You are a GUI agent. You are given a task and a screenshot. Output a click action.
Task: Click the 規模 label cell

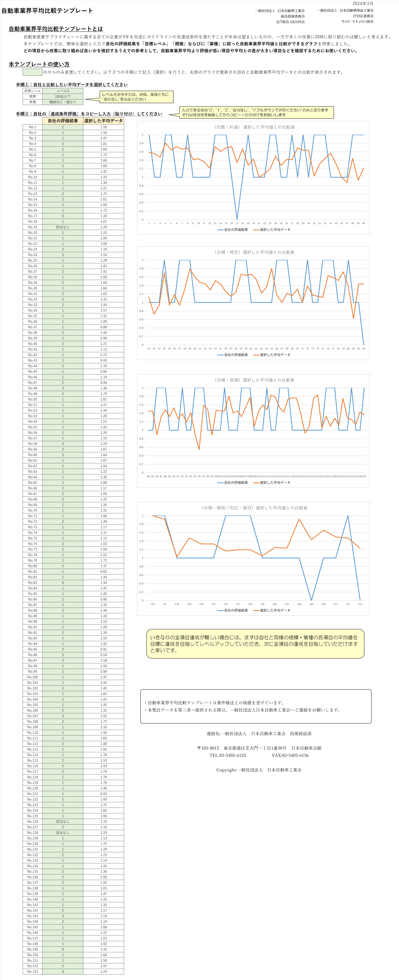[x=33, y=97]
